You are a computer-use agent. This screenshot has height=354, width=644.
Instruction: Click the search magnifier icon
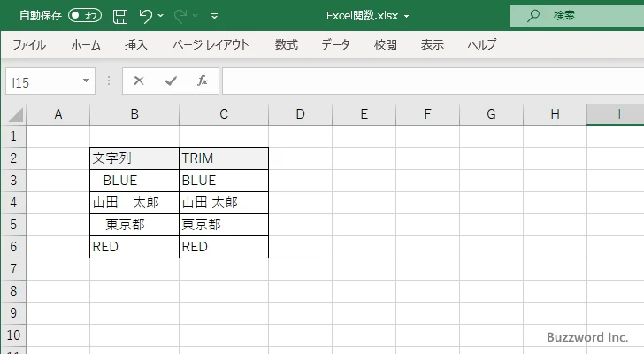[533, 16]
